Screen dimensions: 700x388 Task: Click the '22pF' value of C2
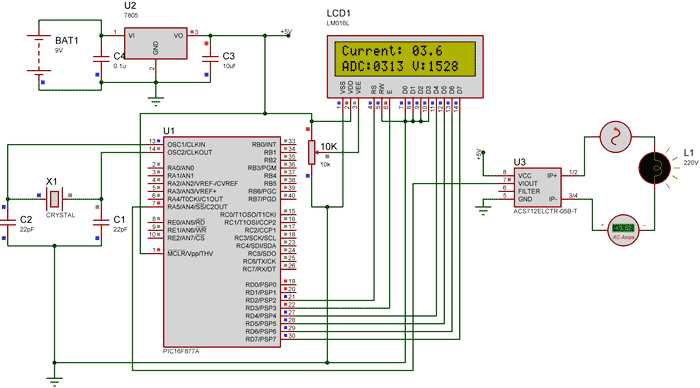click(x=27, y=229)
